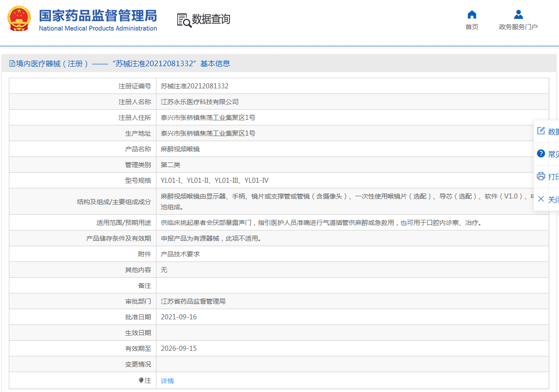The image size is (559, 392).
Task: Click the 注册人住所 address value
Action: pyautogui.click(x=208, y=118)
